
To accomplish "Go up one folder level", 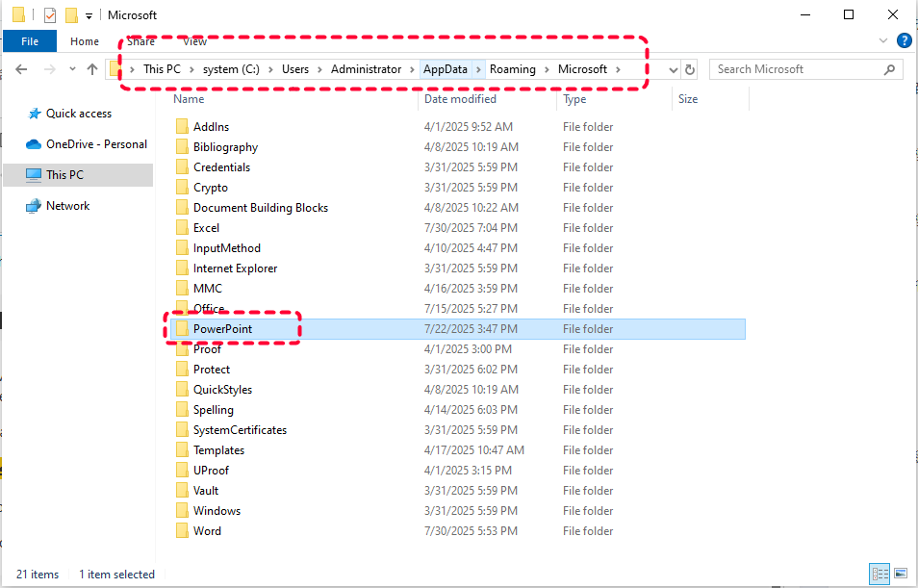I will (92, 69).
